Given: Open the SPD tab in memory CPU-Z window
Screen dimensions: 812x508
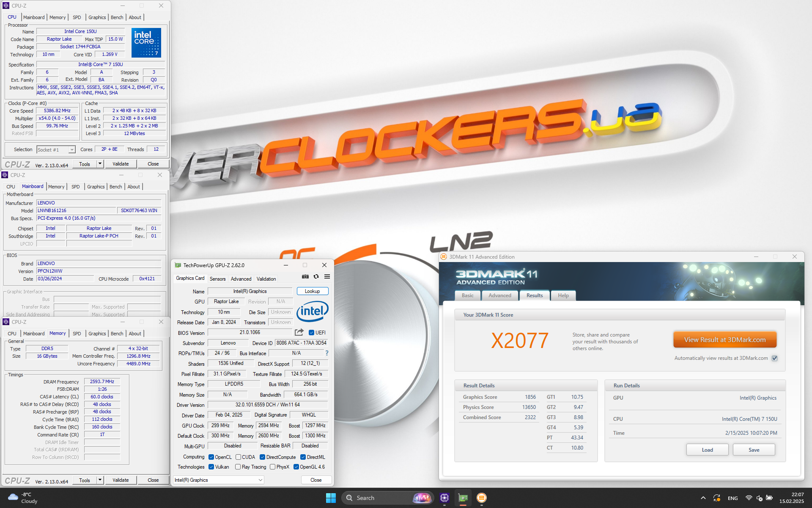Looking at the screenshot, I should point(77,334).
